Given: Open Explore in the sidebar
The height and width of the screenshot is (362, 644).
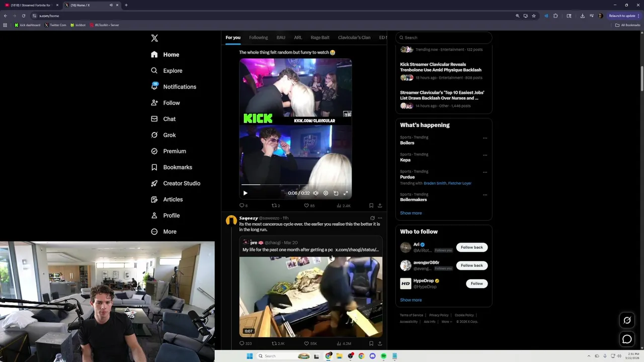Looking at the screenshot, I should pyautogui.click(x=167, y=71).
